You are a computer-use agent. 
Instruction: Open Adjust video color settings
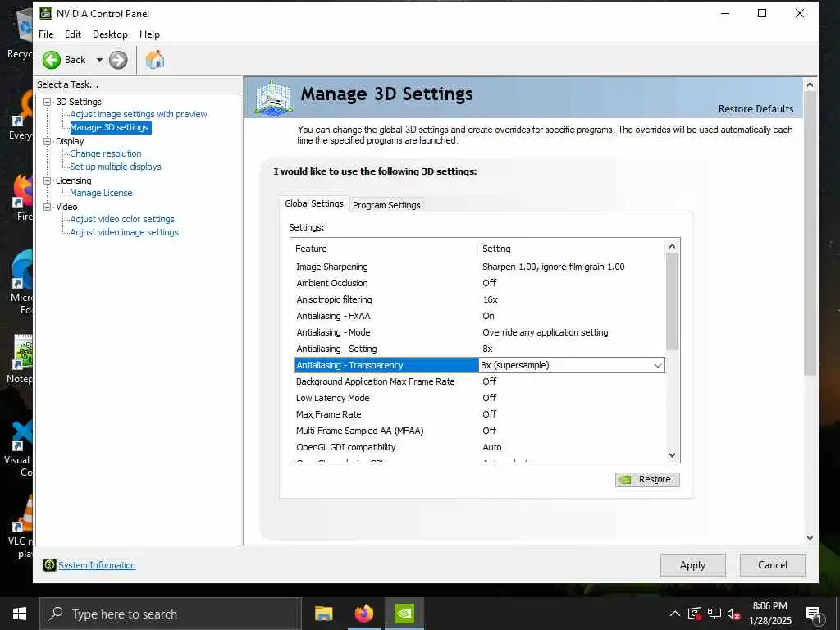[122, 219]
